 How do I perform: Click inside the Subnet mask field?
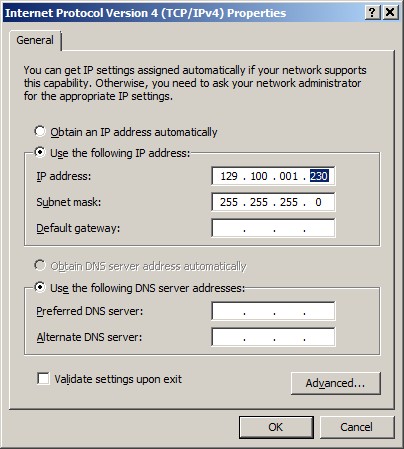click(273, 202)
